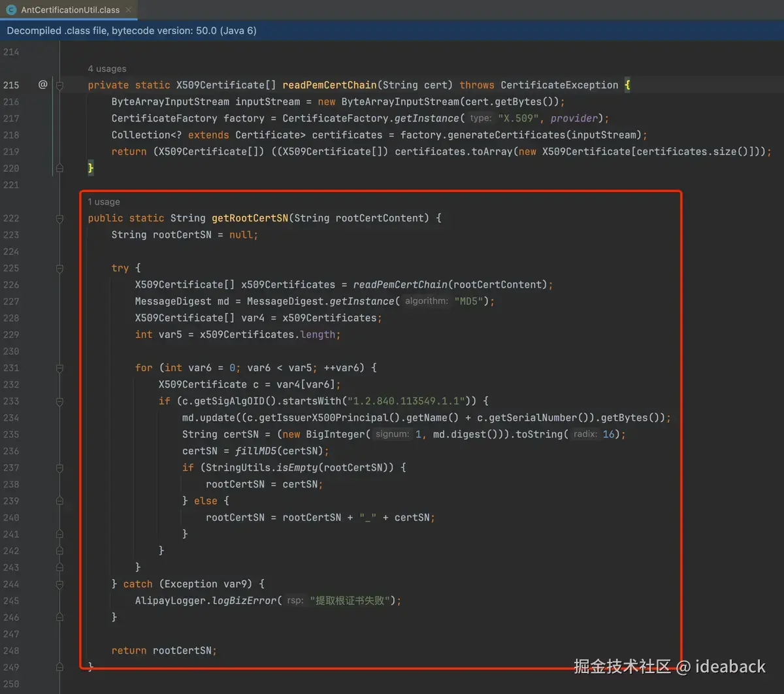Click the 'rsp:' parameter hint
Viewport: 784px width, 694px height.
tap(295, 601)
